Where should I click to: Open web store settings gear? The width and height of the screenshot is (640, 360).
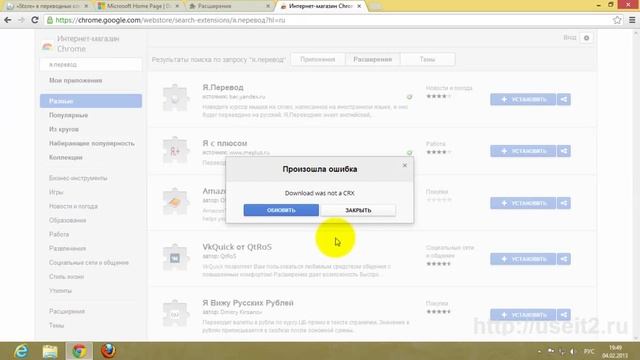pyautogui.click(x=587, y=38)
